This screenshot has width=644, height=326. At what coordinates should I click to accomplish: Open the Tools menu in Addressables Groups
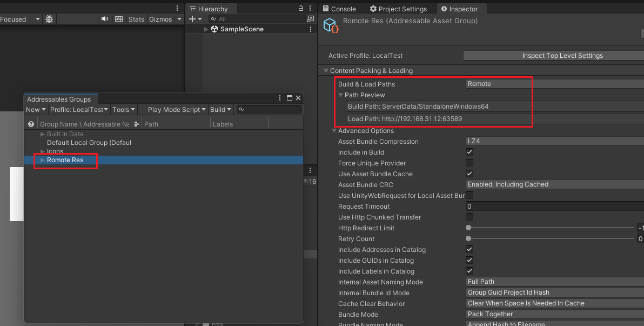click(x=124, y=109)
